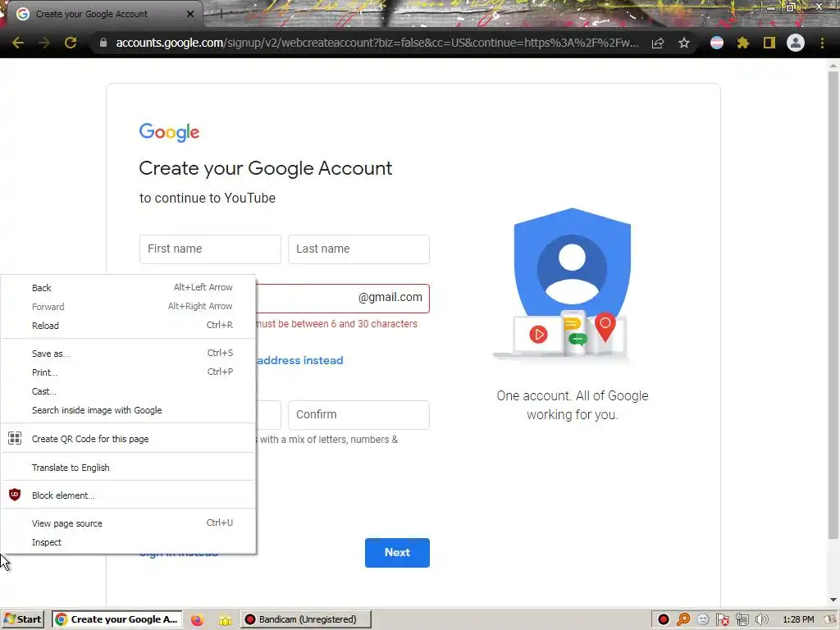840x630 pixels.
Task: Reload the page with the refresh icon
Action: 71,43
